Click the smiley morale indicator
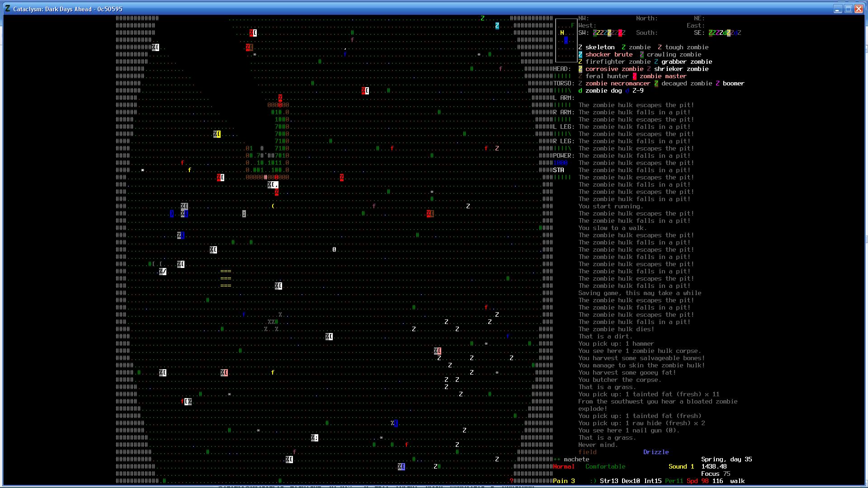The height and width of the screenshot is (488, 868). [x=593, y=481]
